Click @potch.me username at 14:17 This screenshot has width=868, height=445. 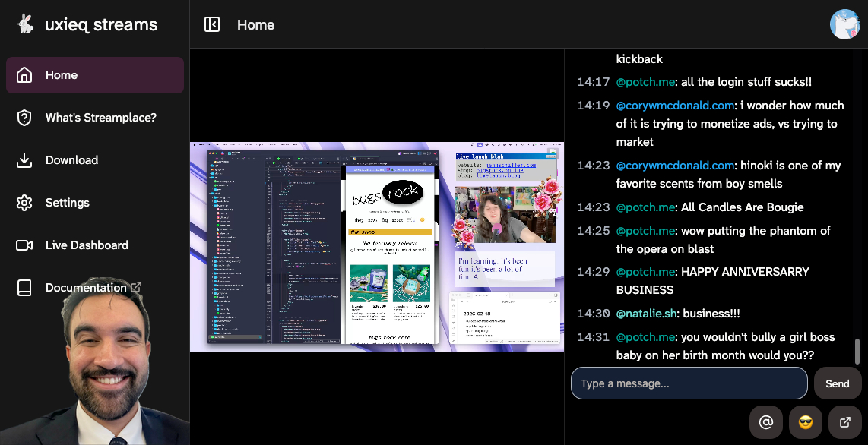(x=645, y=82)
